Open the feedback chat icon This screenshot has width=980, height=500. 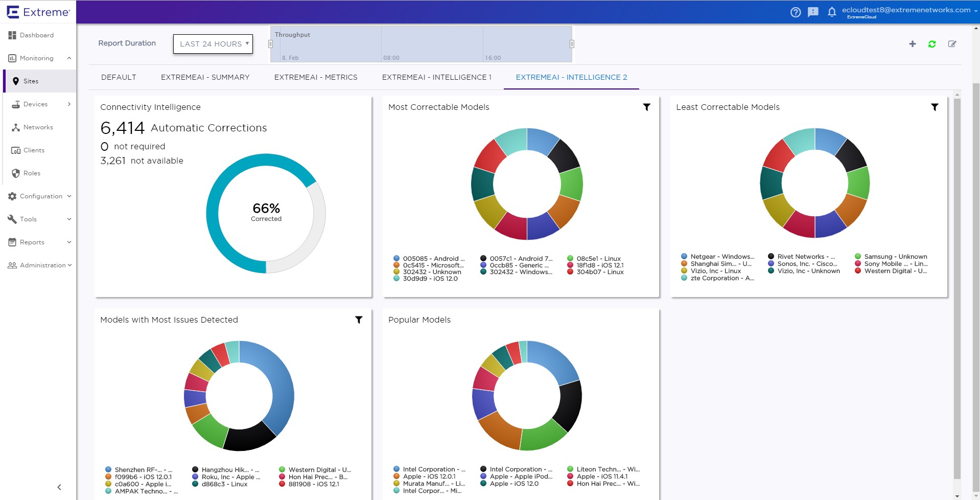[x=813, y=12]
